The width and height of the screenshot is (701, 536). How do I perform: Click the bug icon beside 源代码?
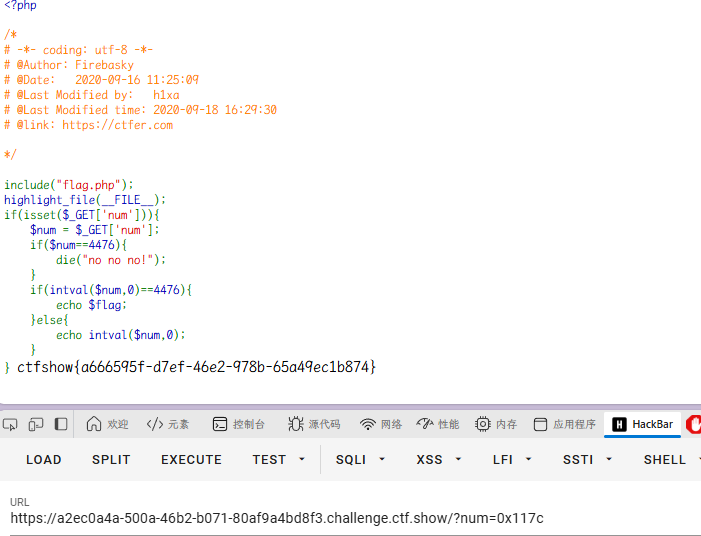coord(296,424)
